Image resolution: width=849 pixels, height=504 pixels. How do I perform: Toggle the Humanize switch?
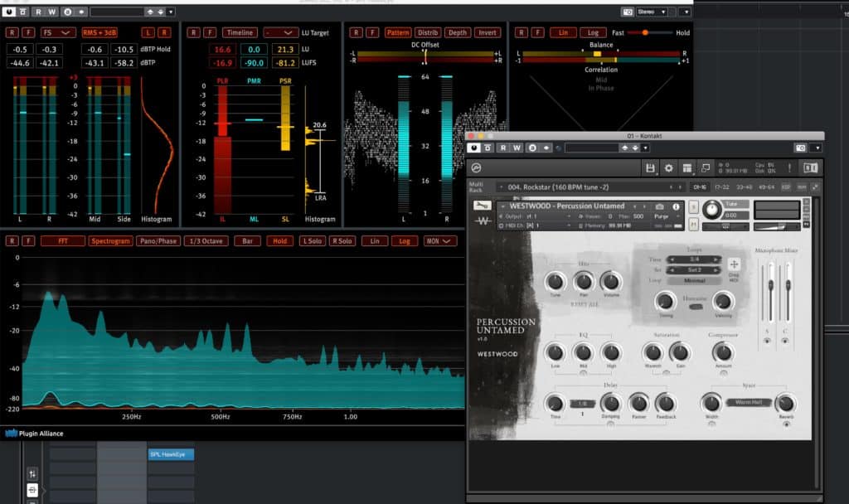point(696,307)
